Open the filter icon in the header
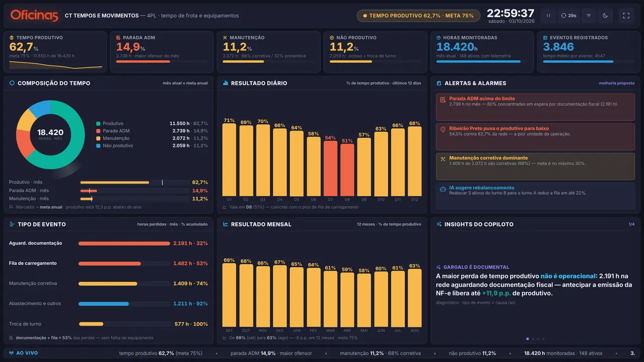The height and width of the screenshot is (362, 644). pos(589,16)
